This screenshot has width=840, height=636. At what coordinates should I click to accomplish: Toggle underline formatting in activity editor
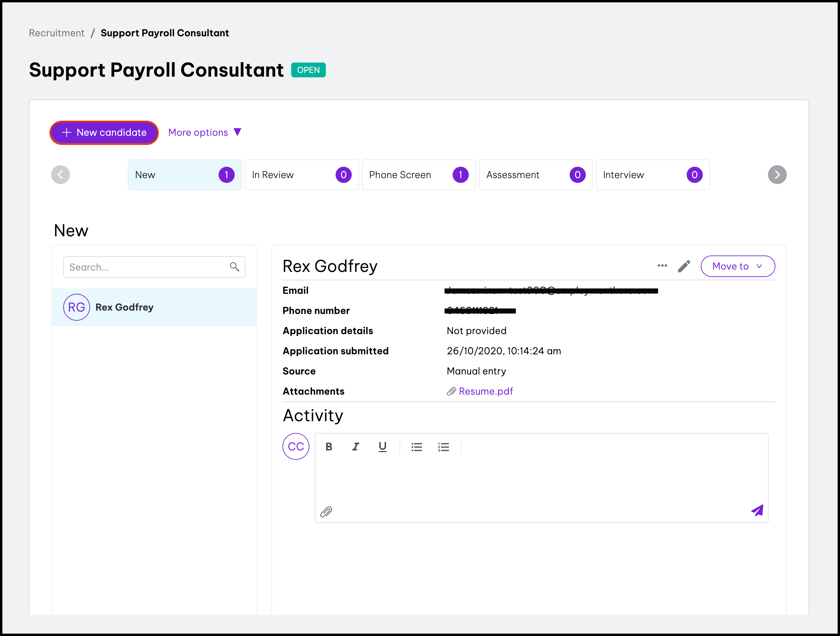coord(382,446)
